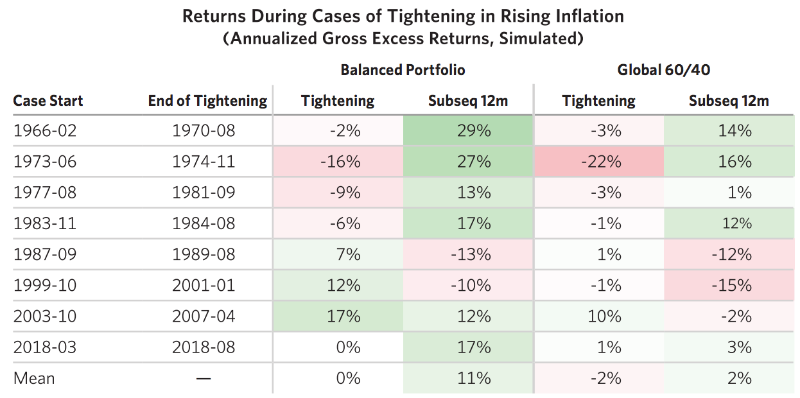Select the 11% Mean Subseq 12m cell
This screenshot has width=800, height=398.
coord(468,378)
